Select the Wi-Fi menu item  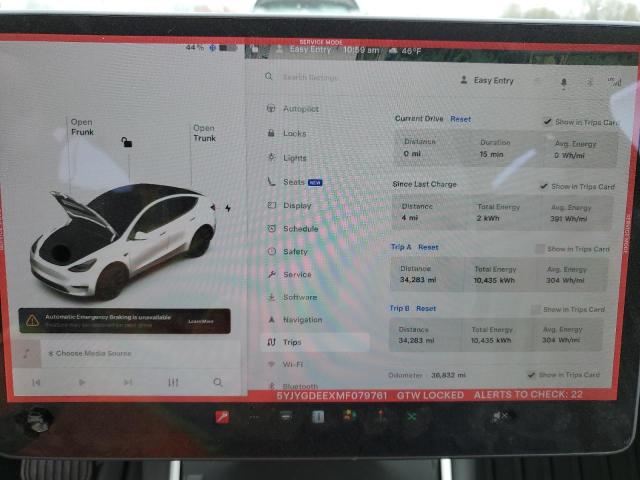click(286, 364)
